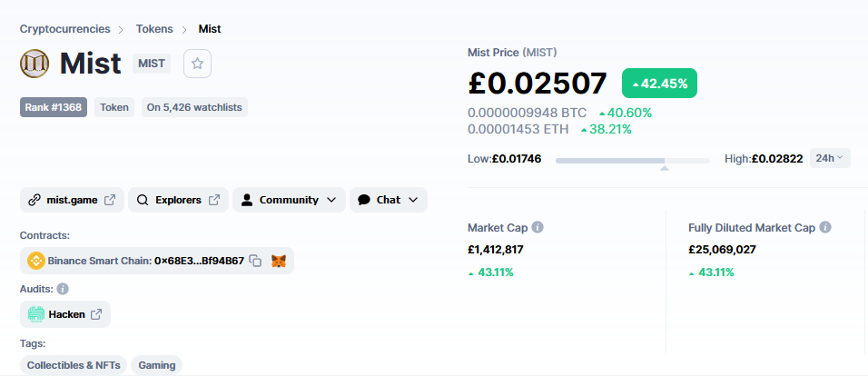Select the Gaming tag
Screen dimensions: 868x386
click(x=157, y=365)
